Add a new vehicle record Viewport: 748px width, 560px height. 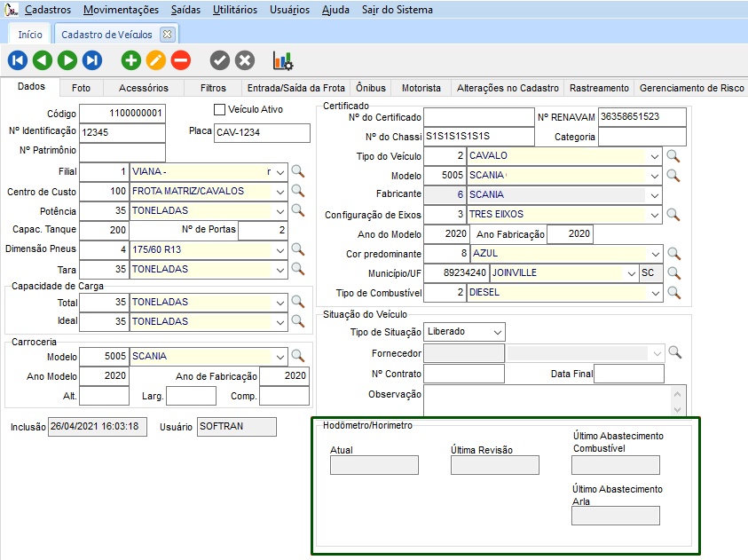[x=130, y=60]
